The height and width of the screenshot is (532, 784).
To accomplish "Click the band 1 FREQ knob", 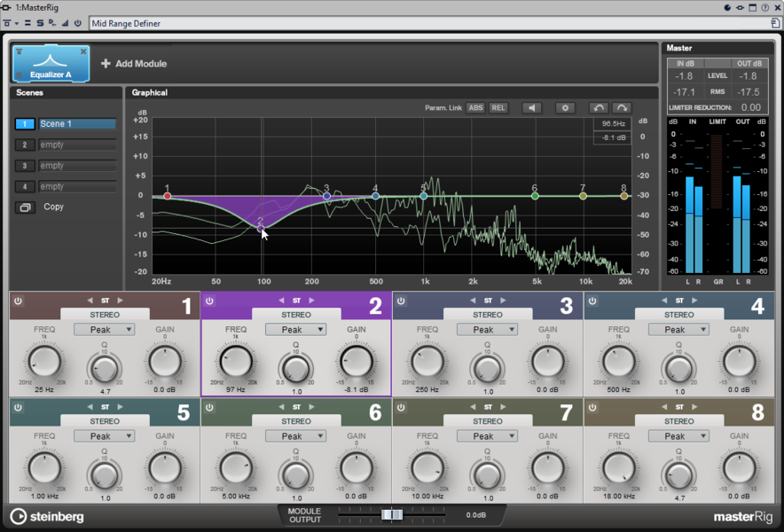I will tap(44, 362).
